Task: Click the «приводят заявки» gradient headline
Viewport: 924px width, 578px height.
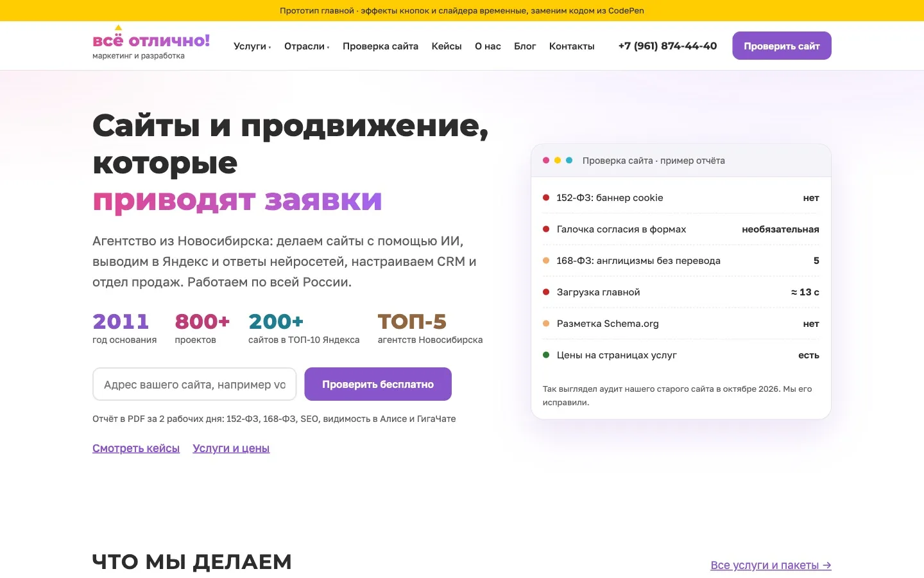Action: pos(237,200)
